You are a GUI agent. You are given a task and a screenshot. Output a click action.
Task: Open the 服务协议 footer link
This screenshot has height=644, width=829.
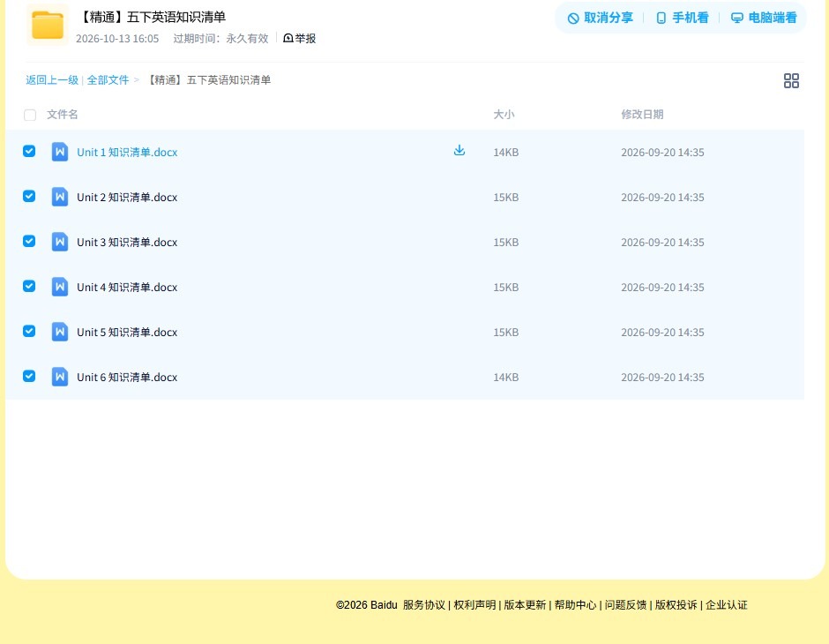[x=424, y=605]
